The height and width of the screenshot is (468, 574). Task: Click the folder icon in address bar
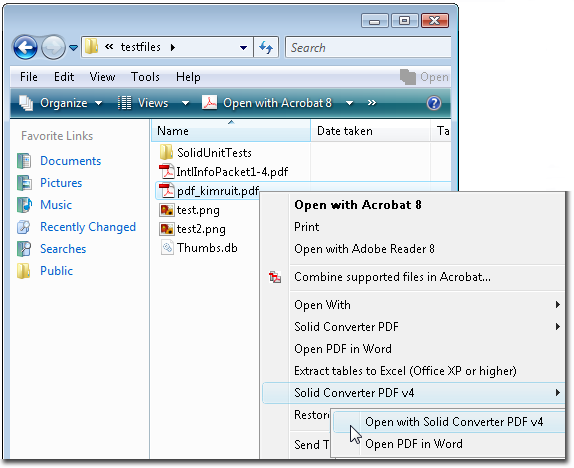tap(91, 47)
